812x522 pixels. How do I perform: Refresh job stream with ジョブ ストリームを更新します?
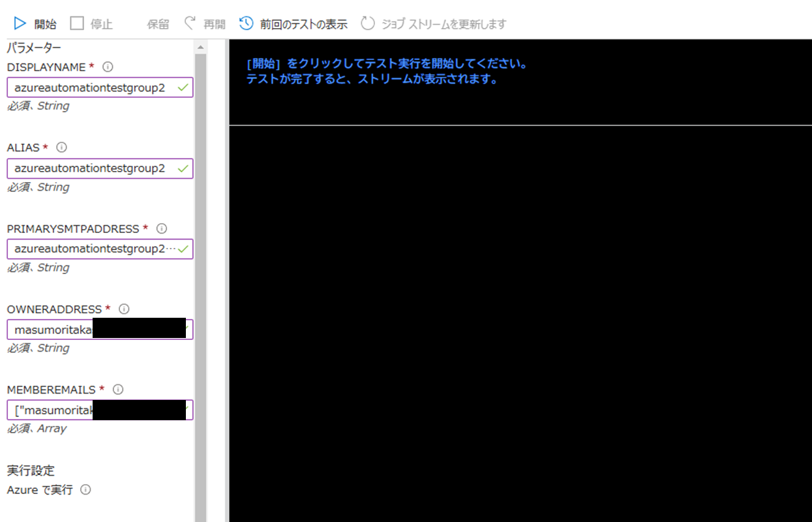pos(434,24)
